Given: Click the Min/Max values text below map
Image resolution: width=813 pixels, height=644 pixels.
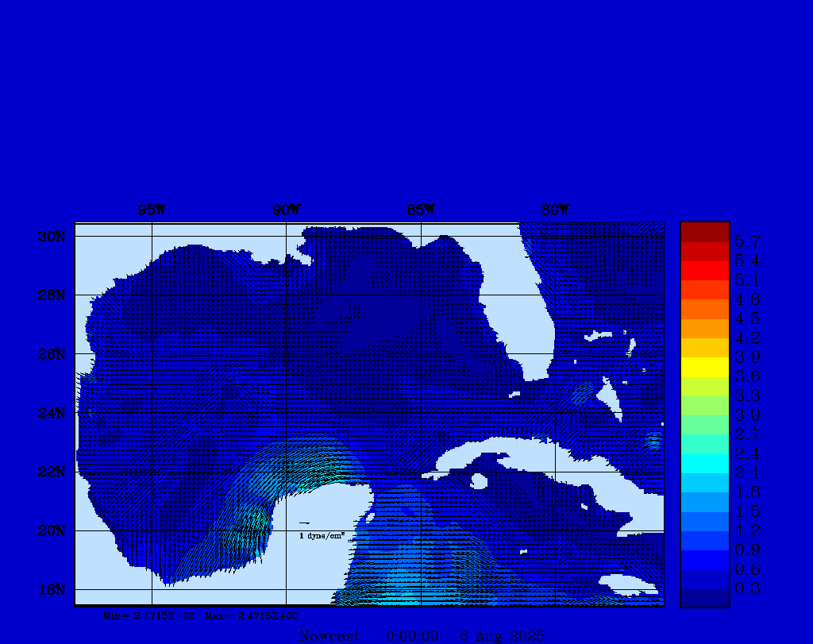Looking at the screenshot, I should pyautogui.click(x=201, y=615).
